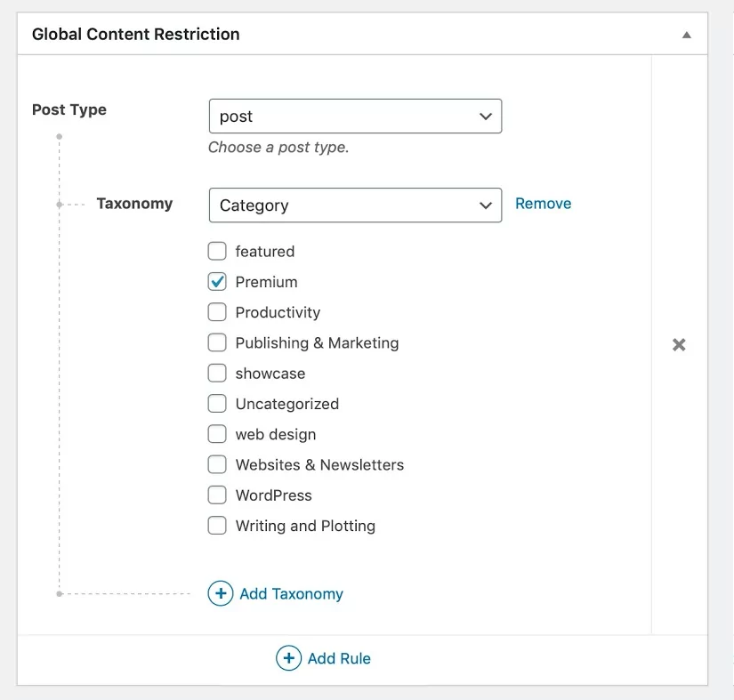Click the Add Taxonomy link text
Viewport: 734px width, 700px height.
[x=291, y=594]
